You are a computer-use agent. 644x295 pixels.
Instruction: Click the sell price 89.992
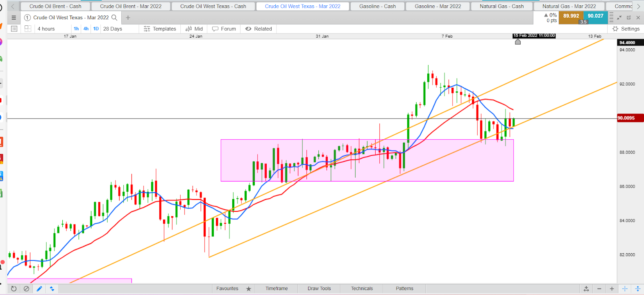tap(571, 16)
